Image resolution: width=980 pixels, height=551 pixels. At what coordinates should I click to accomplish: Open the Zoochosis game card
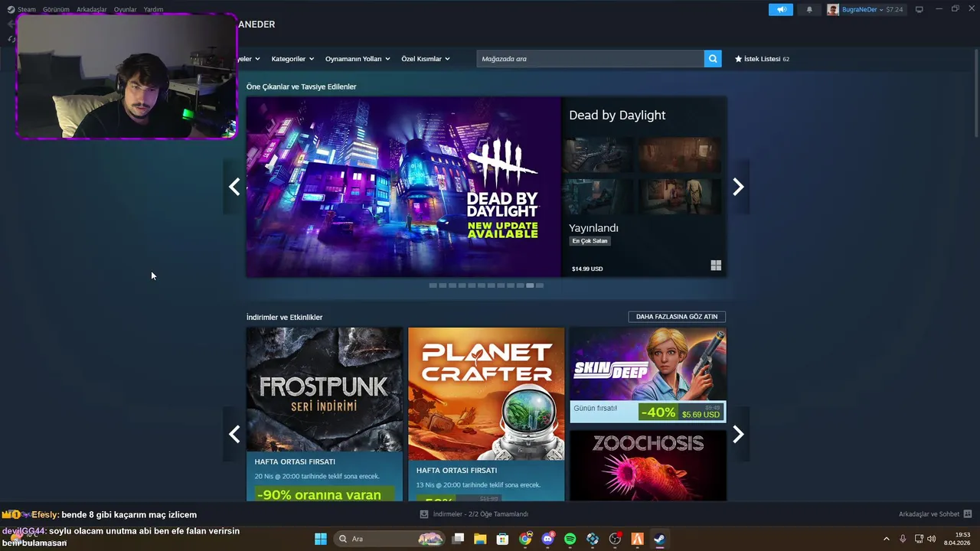click(648, 465)
